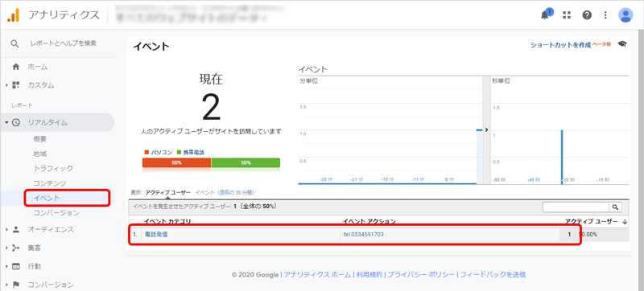Image resolution: width=644 pixels, height=291 pixels.
Task: Expand the 集客 section
Action: (x=7, y=248)
